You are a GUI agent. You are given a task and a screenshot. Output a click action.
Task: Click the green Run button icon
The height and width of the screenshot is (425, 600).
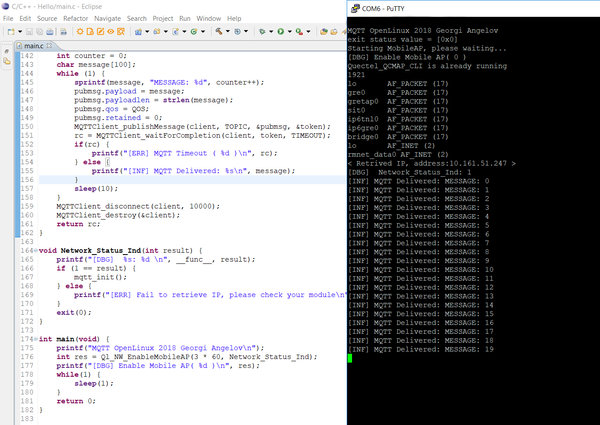pyautogui.click(x=280, y=31)
